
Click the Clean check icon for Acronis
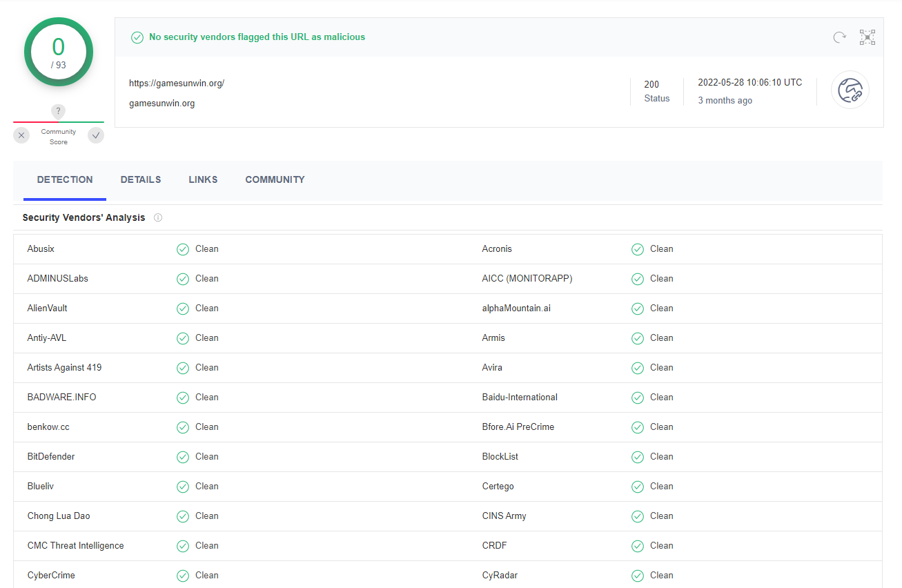tap(638, 249)
